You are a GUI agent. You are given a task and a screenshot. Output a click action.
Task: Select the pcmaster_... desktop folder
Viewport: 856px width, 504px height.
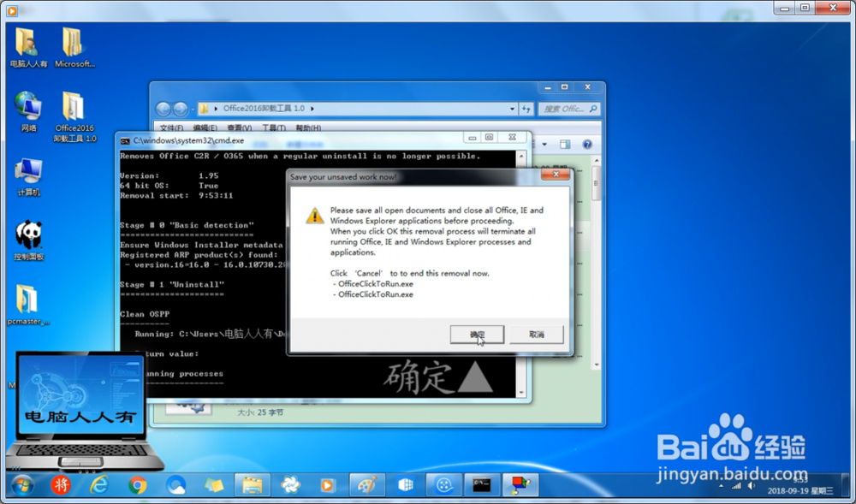tap(28, 305)
